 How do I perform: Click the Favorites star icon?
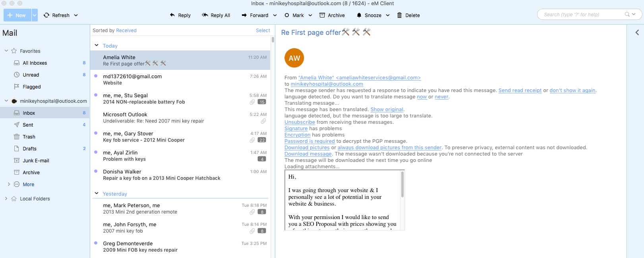14,51
